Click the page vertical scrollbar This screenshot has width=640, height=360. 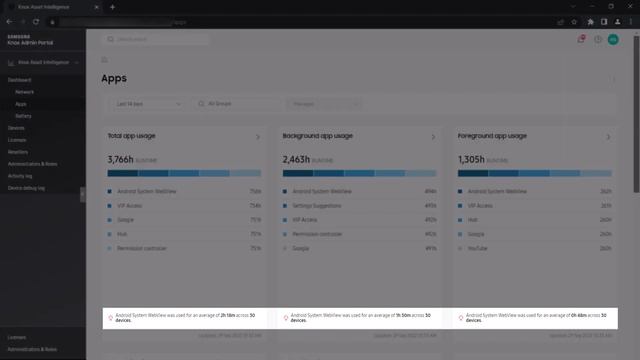[x=636, y=114]
